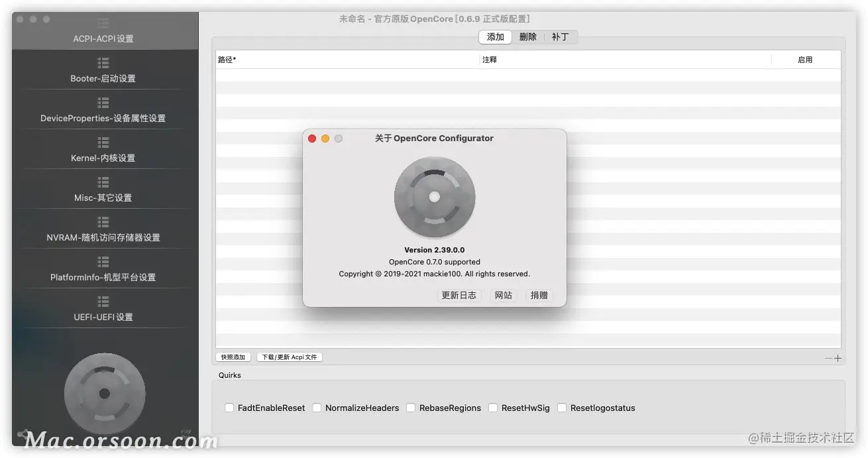Click the 下载/更新 Acpi 文件 button
Screen dimensions: 868x458
(290, 357)
